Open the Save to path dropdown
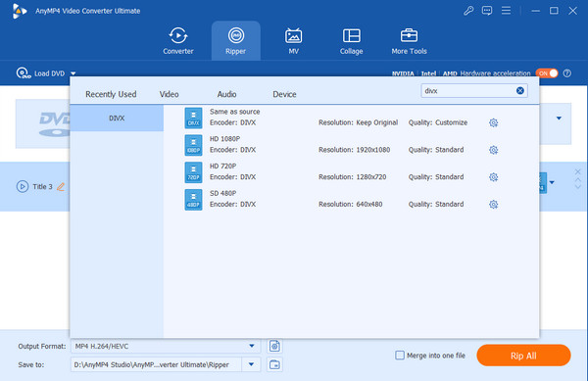 click(x=251, y=364)
